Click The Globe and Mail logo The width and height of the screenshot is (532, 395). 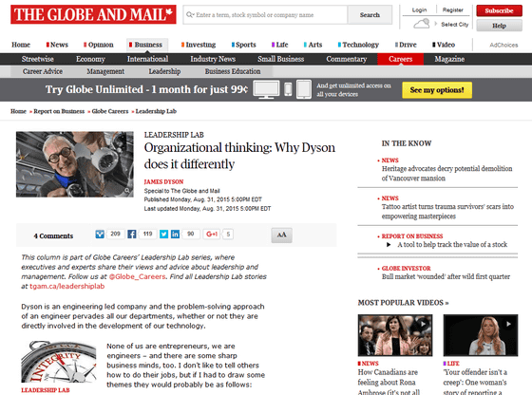[x=93, y=14]
